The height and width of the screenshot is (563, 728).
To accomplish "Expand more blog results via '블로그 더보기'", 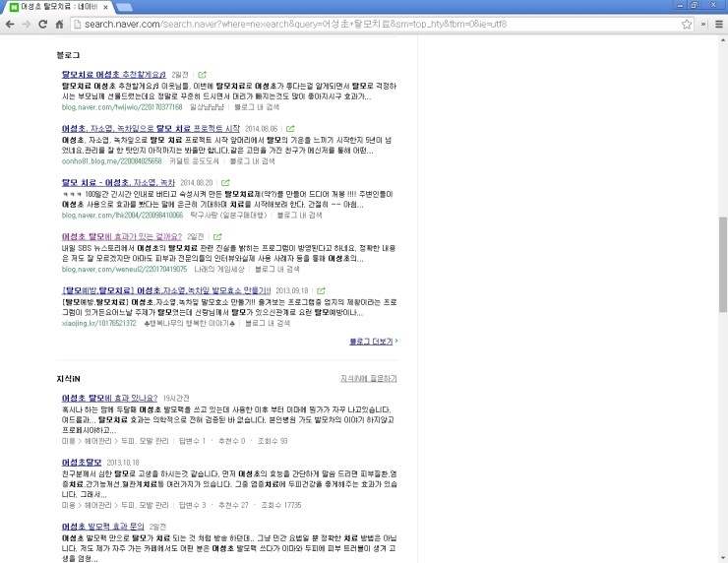I will [373, 342].
